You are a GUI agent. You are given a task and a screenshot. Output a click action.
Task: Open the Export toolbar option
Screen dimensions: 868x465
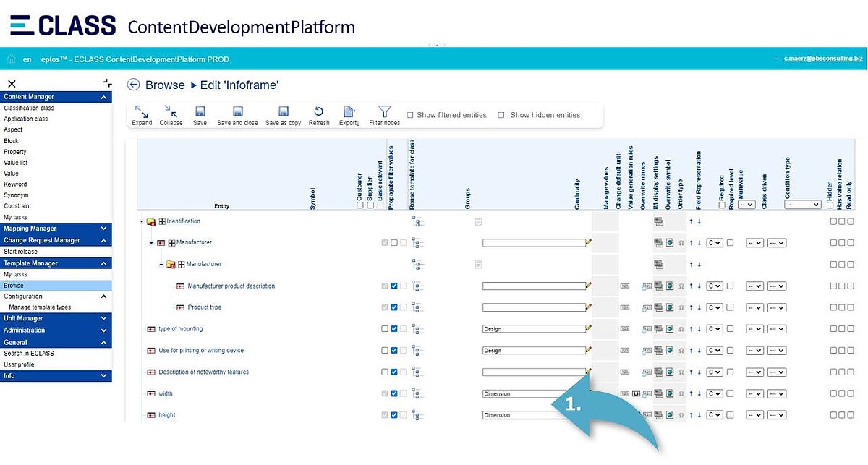coord(349,112)
